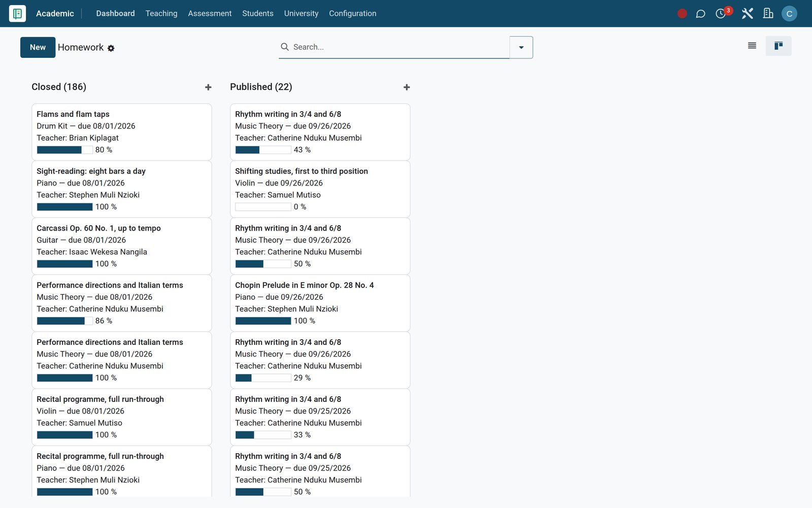Click the red recording indicator icon
Image resolution: width=812 pixels, height=508 pixels.
pyautogui.click(x=682, y=14)
